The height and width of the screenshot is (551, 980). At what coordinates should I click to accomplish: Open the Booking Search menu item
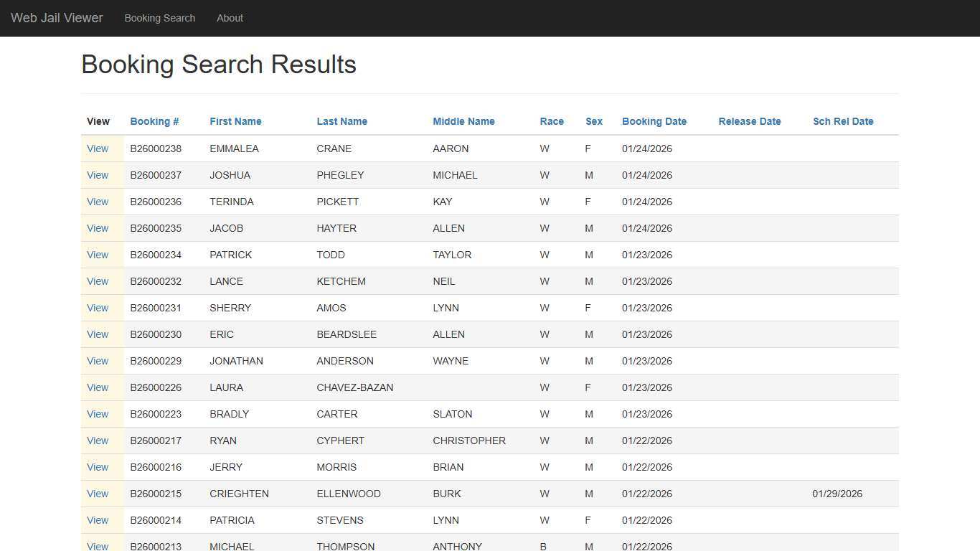159,18
